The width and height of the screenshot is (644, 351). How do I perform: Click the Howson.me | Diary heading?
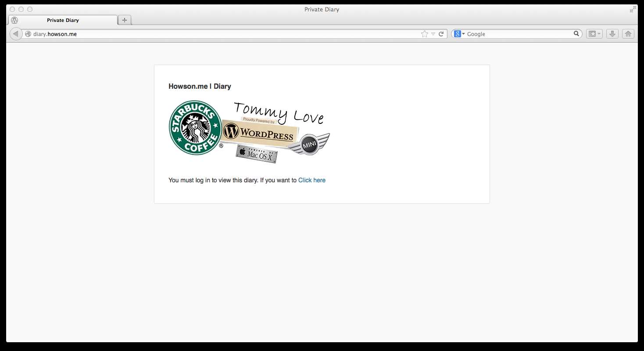(x=200, y=86)
